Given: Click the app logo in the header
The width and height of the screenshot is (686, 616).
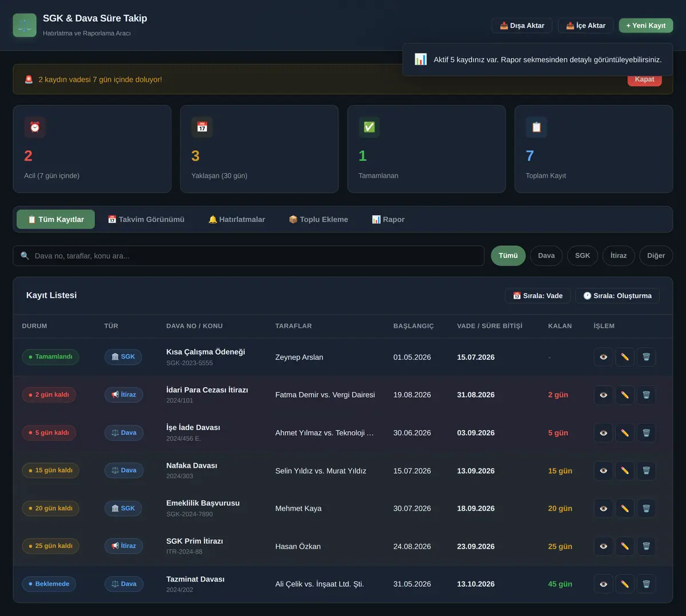Looking at the screenshot, I should 25,25.
